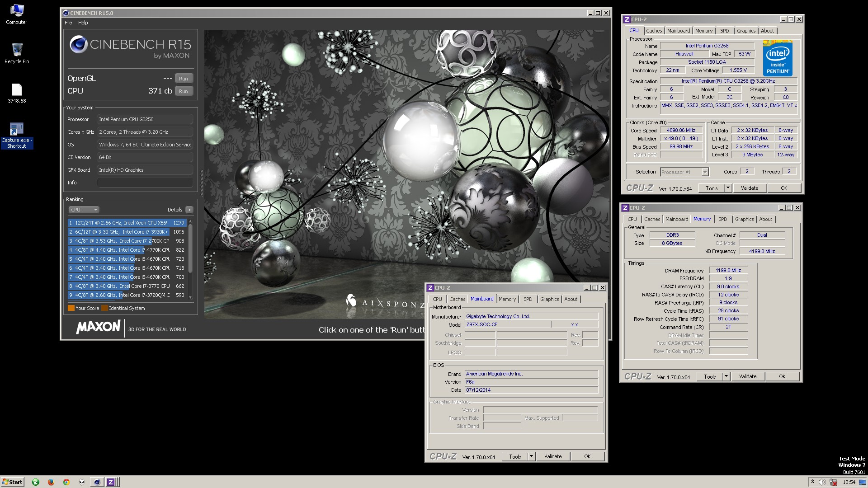Run the OpenGL benchmark
Screen dimensions: 868x488
(x=184, y=79)
